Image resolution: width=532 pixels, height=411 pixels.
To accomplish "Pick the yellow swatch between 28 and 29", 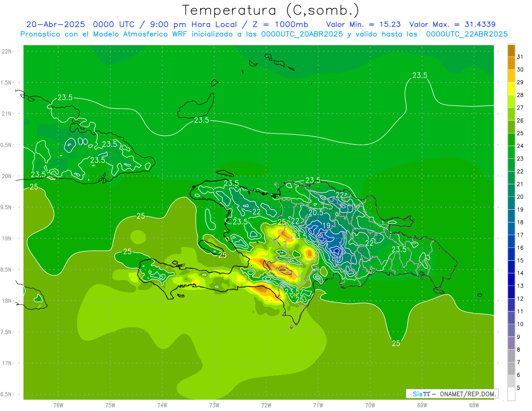I will pyautogui.click(x=511, y=89).
